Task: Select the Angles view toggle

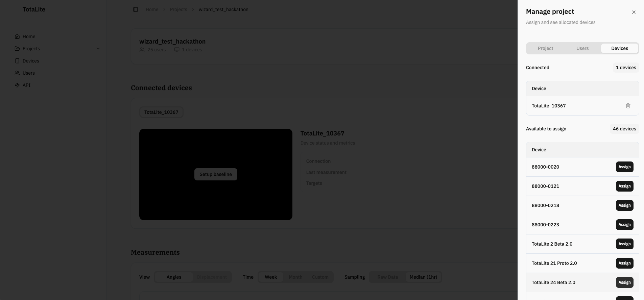Action: click(174, 277)
